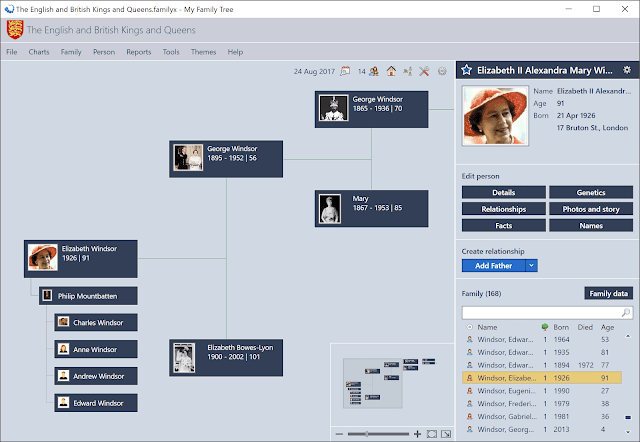Click the relationship path people icon
This screenshot has width=640, height=442.
pyautogui.click(x=408, y=71)
